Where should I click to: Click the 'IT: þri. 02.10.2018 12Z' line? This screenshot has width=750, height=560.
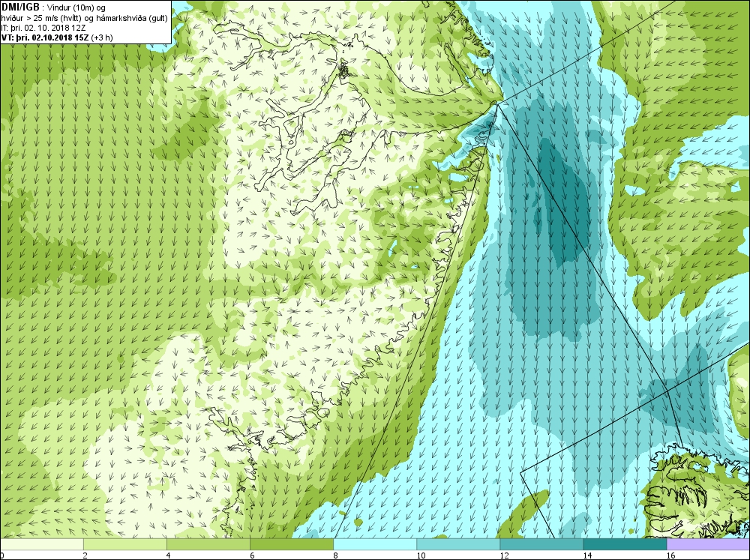click(x=43, y=28)
